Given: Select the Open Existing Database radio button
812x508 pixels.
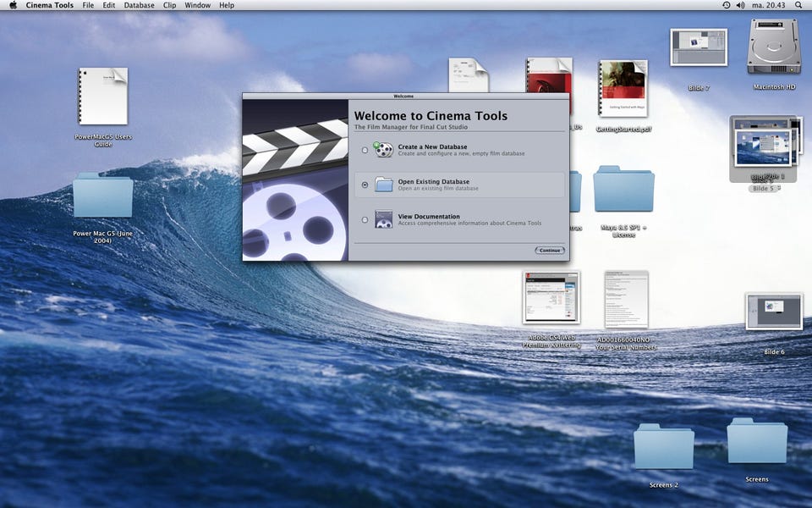Looking at the screenshot, I should tap(365, 185).
